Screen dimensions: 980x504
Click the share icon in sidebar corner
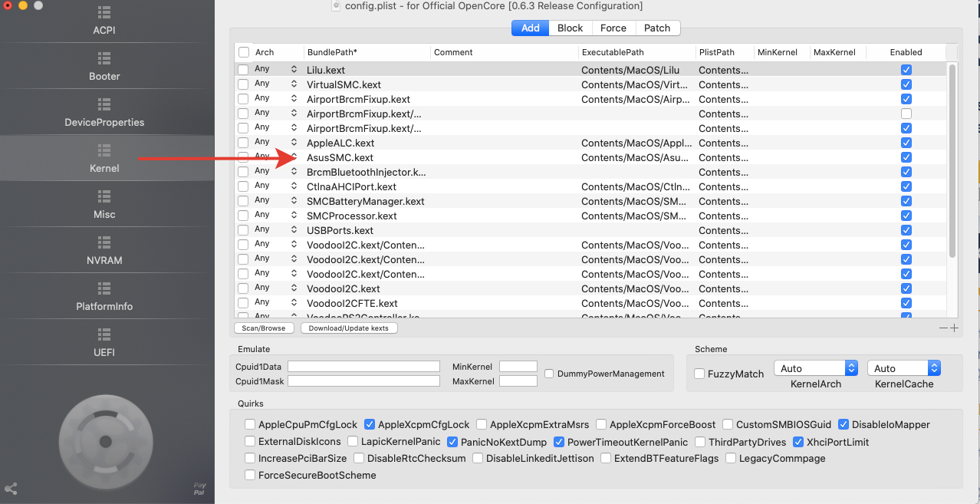11,489
